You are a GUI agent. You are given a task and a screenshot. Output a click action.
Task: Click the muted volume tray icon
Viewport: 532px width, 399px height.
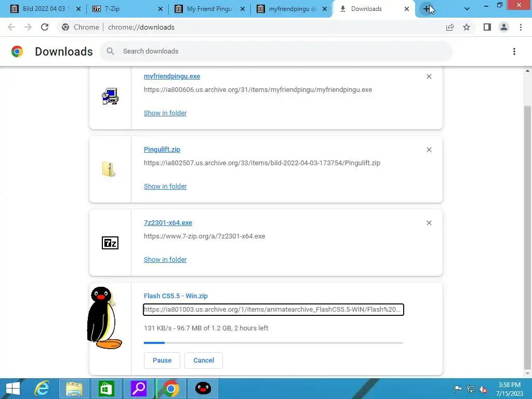(x=483, y=389)
